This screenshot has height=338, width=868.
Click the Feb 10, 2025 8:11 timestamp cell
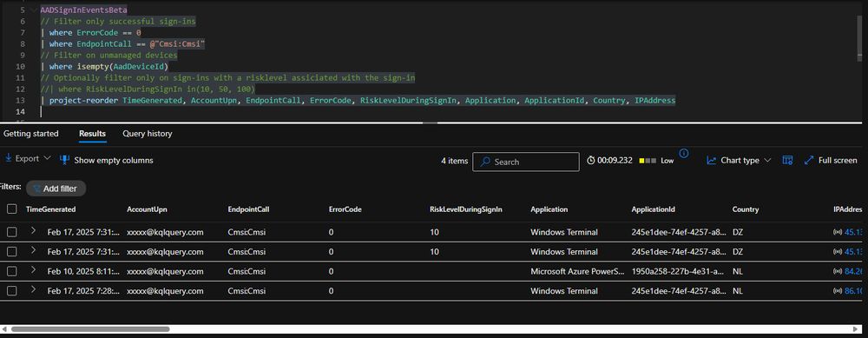[83, 271]
